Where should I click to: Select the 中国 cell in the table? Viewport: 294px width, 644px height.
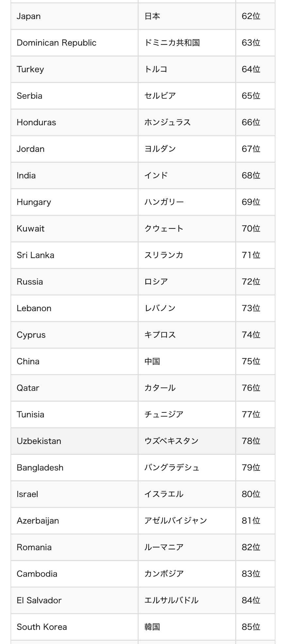pos(152,361)
